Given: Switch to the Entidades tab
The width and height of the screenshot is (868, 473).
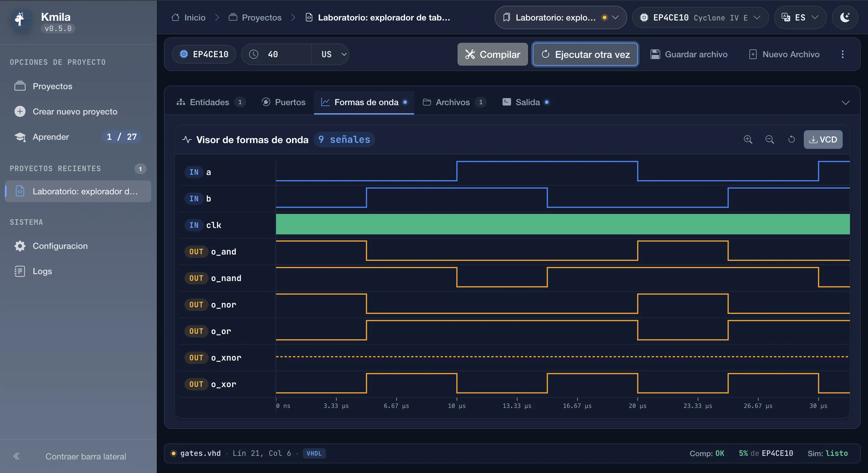Looking at the screenshot, I should click(x=211, y=102).
